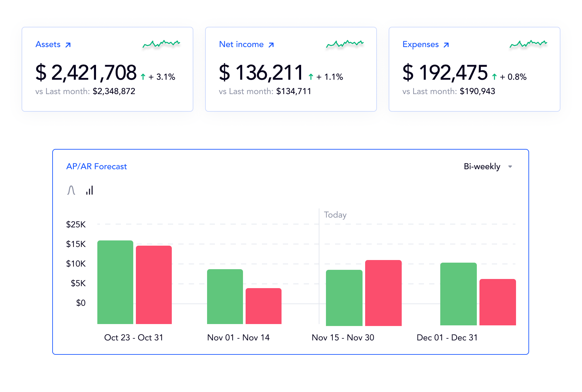
Task: Click the Assets sparkline trend graph
Action: click(x=161, y=44)
